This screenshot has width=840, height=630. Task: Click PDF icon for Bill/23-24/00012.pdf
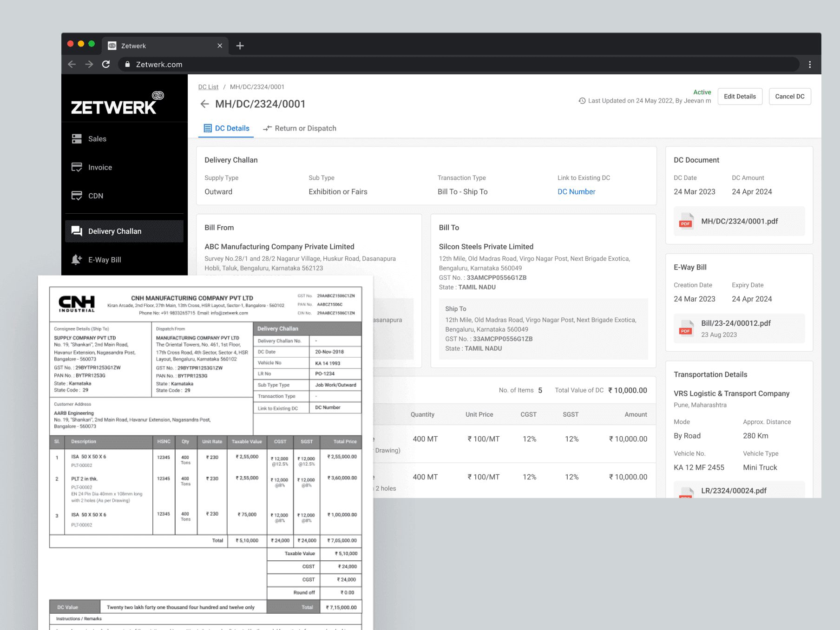tap(686, 328)
